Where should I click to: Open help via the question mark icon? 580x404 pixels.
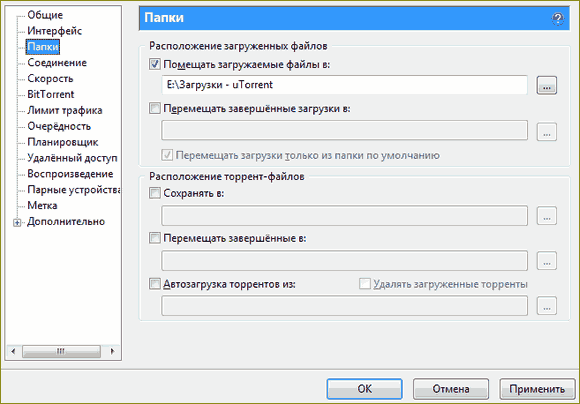(x=557, y=18)
